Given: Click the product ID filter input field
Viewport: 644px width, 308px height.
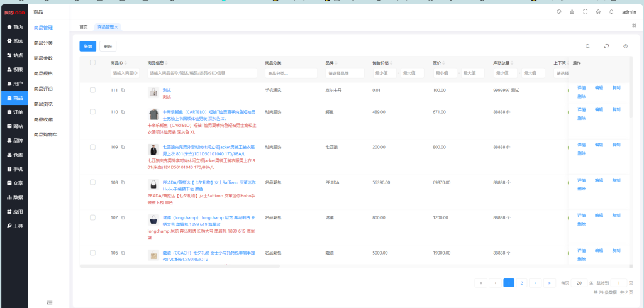Looking at the screenshot, I should click(x=125, y=73).
